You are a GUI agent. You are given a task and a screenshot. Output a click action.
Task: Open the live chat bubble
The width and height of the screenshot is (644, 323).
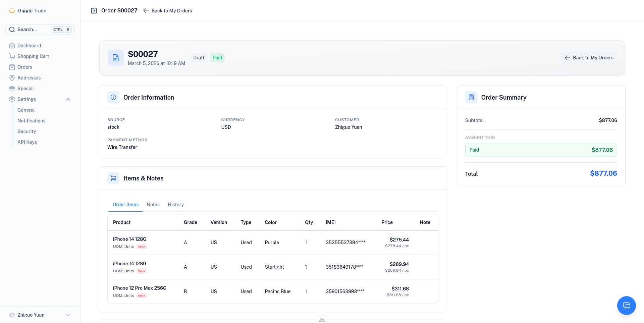tap(626, 305)
